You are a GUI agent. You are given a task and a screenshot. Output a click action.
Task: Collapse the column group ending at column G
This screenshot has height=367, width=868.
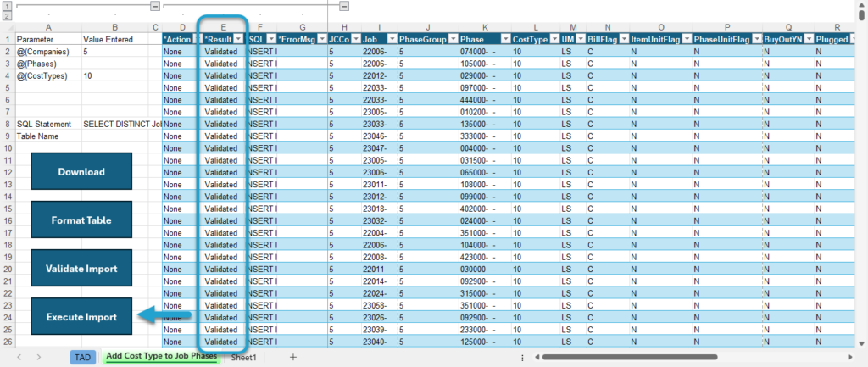click(344, 6)
